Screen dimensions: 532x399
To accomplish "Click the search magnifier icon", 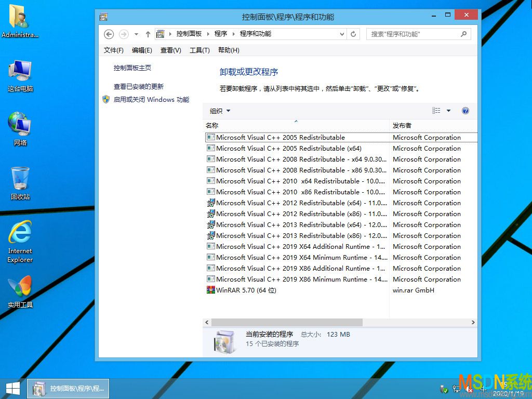I will click(x=464, y=34).
